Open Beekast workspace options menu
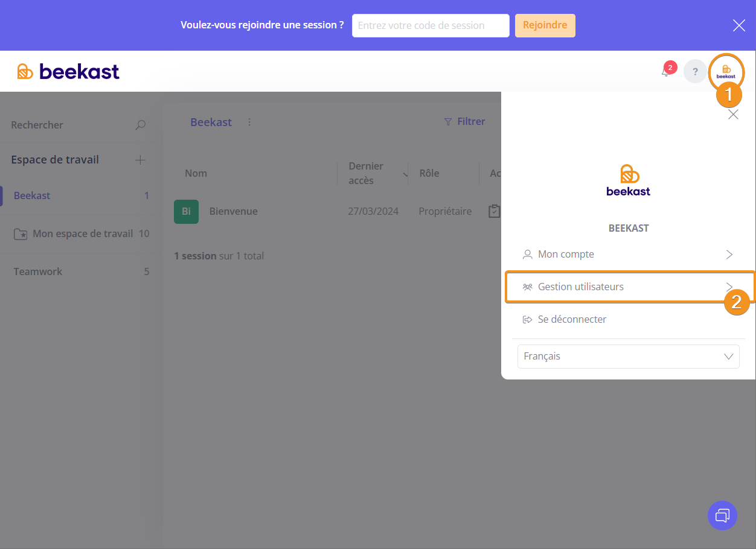This screenshot has height=549, width=756. point(249,122)
